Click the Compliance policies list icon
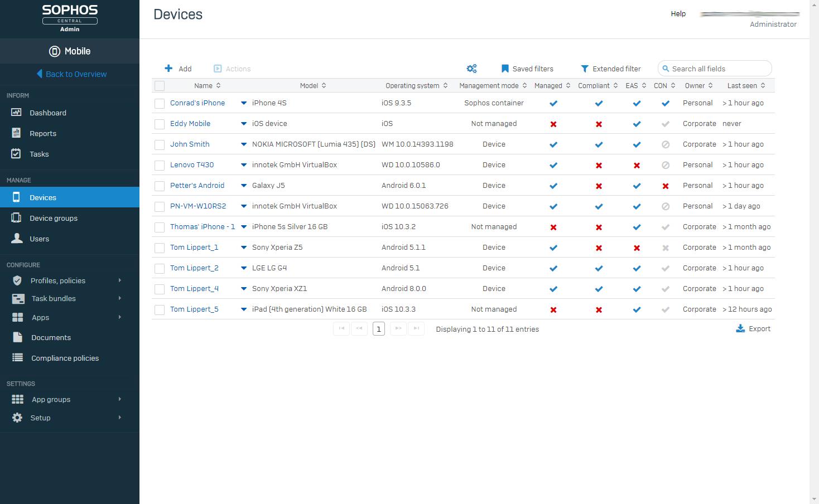The width and height of the screenshot is (819, 504). point(18,358)
